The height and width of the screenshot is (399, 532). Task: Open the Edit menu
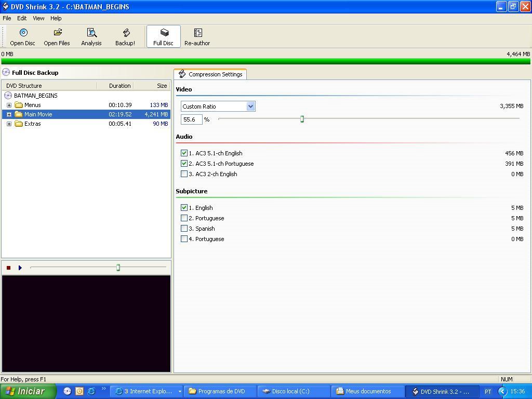point(22,18)
